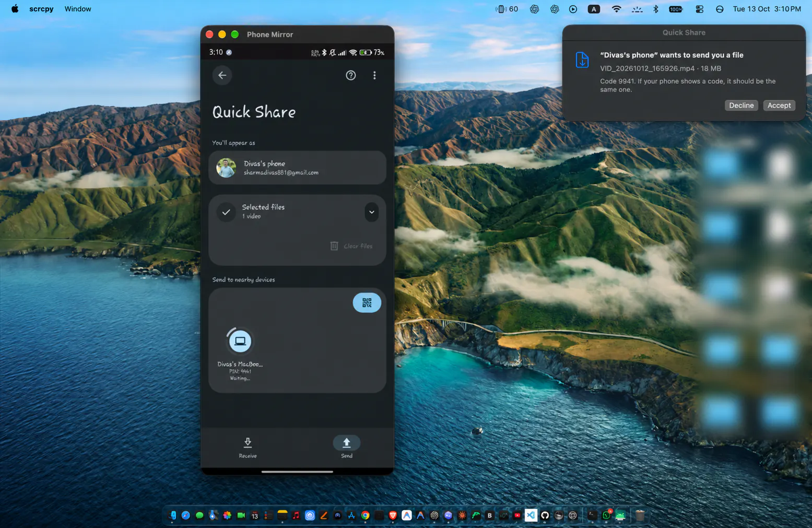The height and width of the screenshot is (528, 812).
Task: Open Control Center from the menu bar
Action: pos(699,9)
